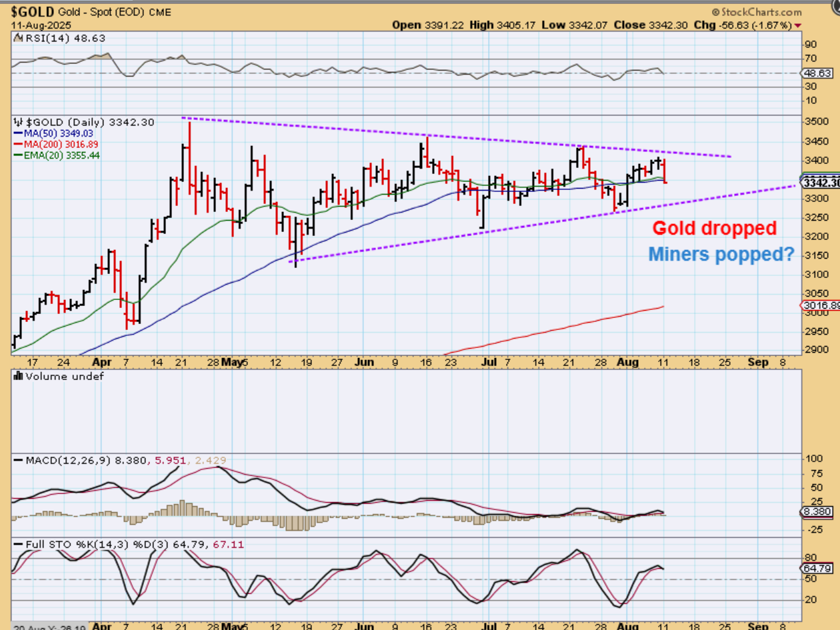Click the MACD(12,26,9) legend line icon
Image resolution: width=840 pixels, height=630 pixels.
[x=18, y=461]
